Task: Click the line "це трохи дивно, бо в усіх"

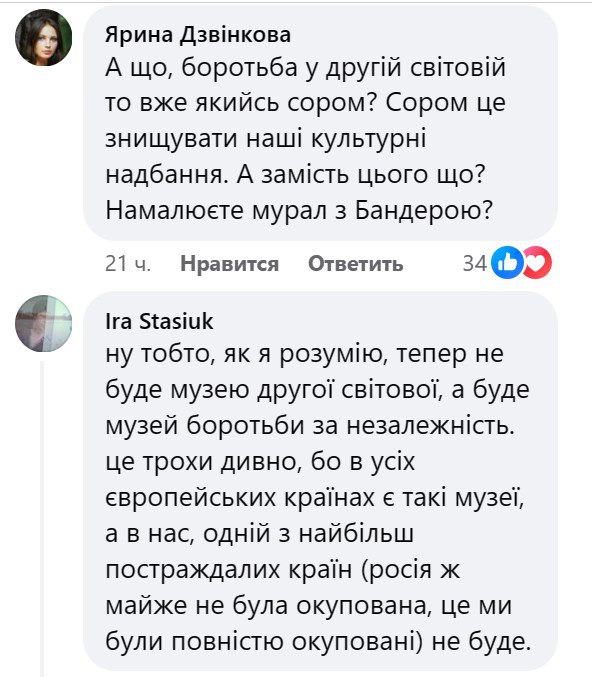Action: coord(260,462)
